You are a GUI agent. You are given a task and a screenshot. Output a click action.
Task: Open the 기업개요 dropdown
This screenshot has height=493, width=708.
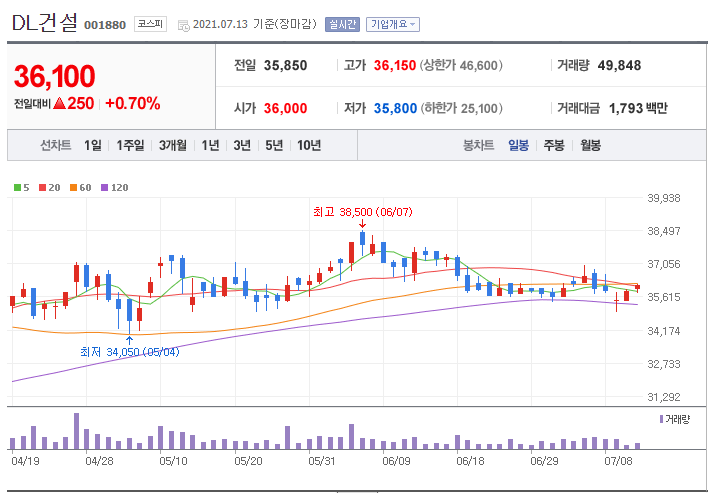pos(393,24)
